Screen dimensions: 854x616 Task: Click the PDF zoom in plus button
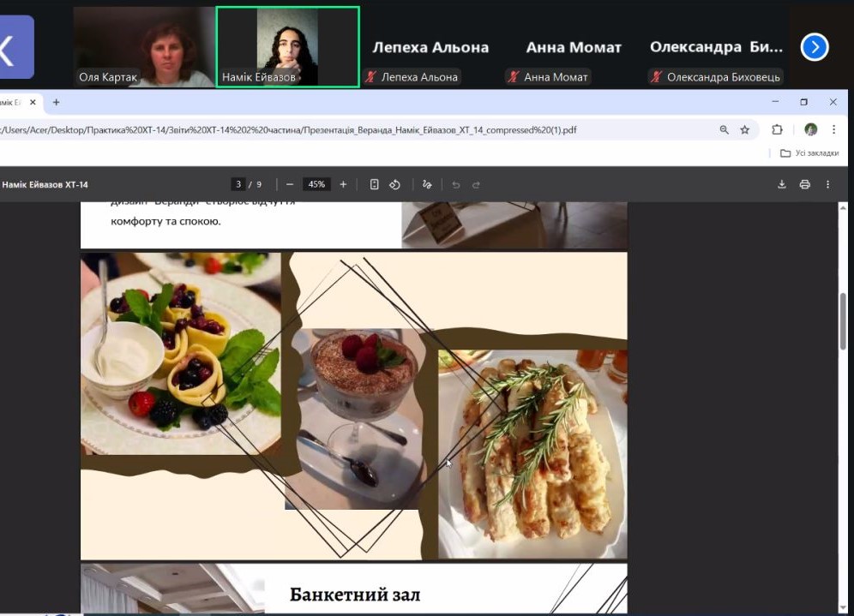tap(343, 184)
